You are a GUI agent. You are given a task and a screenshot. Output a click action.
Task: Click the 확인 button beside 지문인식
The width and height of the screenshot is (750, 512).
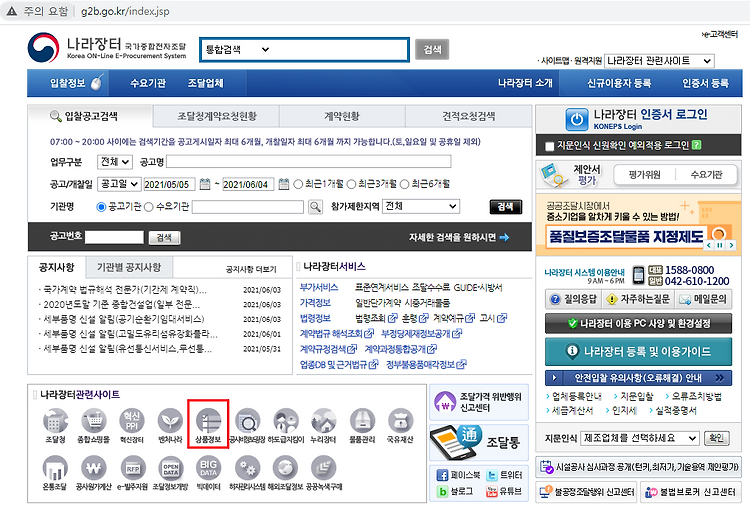tap(716, 438)
